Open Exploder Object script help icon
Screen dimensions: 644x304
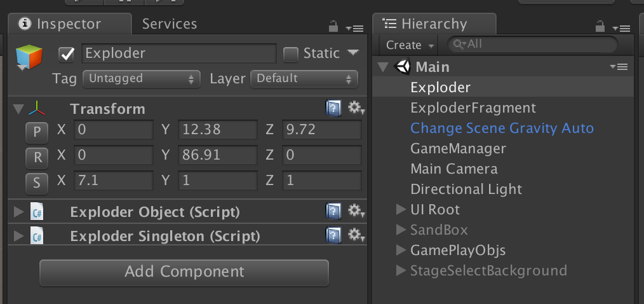click(x=333, y=211)
